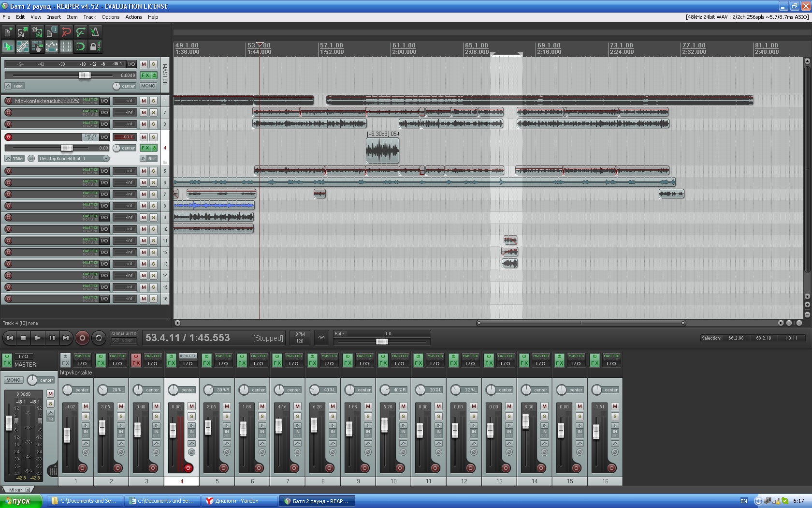
Task: Toggle the locking toolbar icon
Action: pos(95,47)
